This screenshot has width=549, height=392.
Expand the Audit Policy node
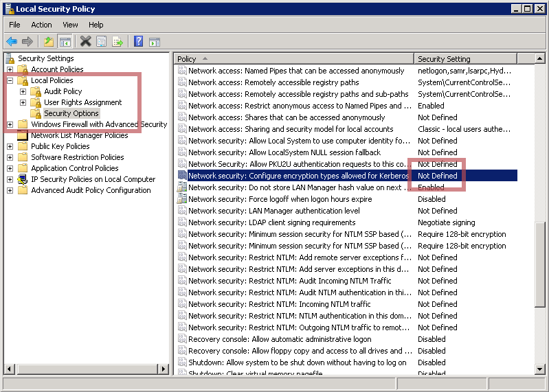23,91
